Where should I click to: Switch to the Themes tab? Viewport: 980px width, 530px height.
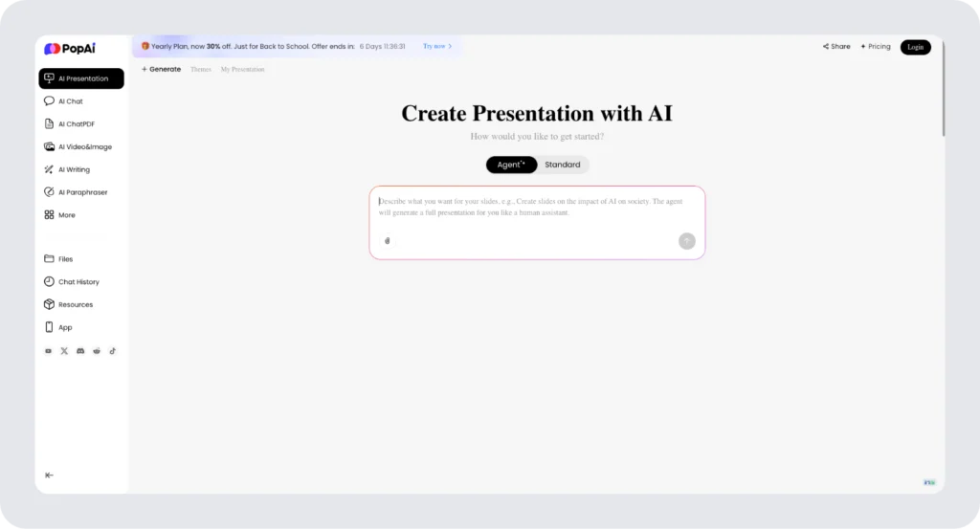tap(201, 70)
